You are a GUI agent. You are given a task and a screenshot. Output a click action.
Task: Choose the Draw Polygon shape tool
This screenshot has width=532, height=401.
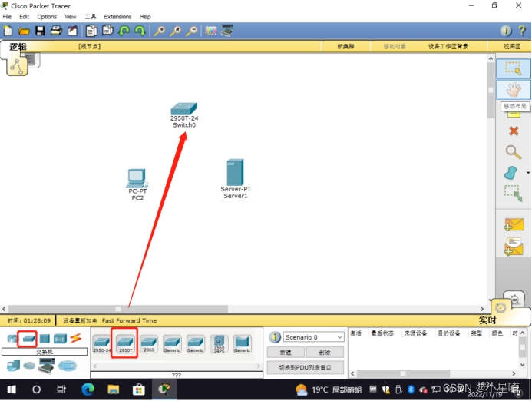(x=511, y=173)
